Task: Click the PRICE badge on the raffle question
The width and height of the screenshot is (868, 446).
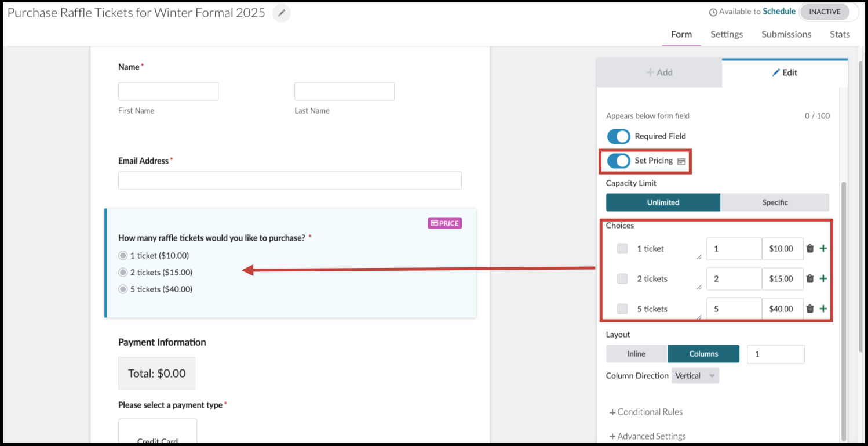Action: click(x=444, y=223)
